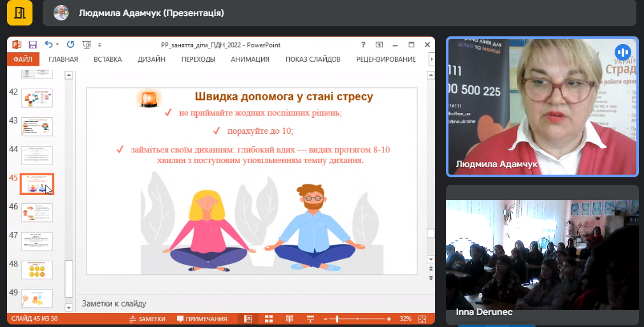Click the slide title Швидка допомога у стані стресу
Screen dimensions: 644x327
click(284, 97)
